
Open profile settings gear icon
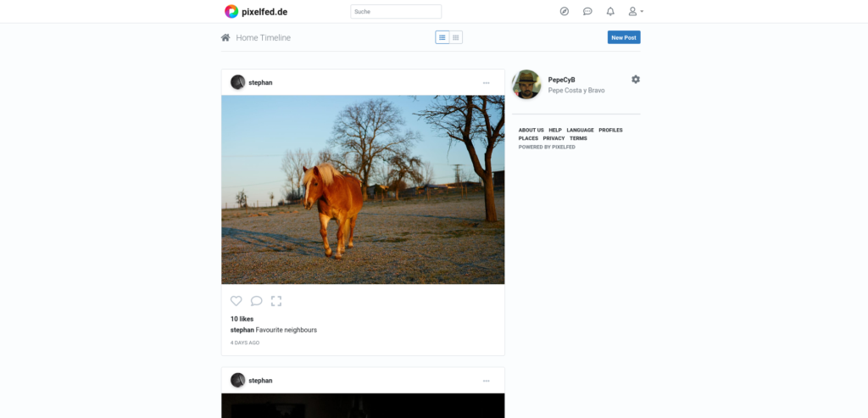(x=636, y=79)
